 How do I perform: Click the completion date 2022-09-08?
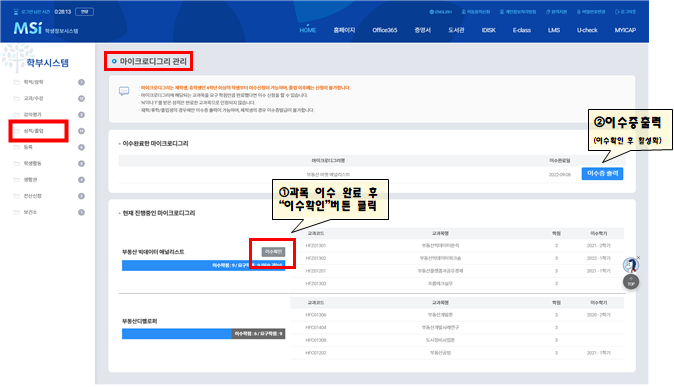click(x=560, y=175)
